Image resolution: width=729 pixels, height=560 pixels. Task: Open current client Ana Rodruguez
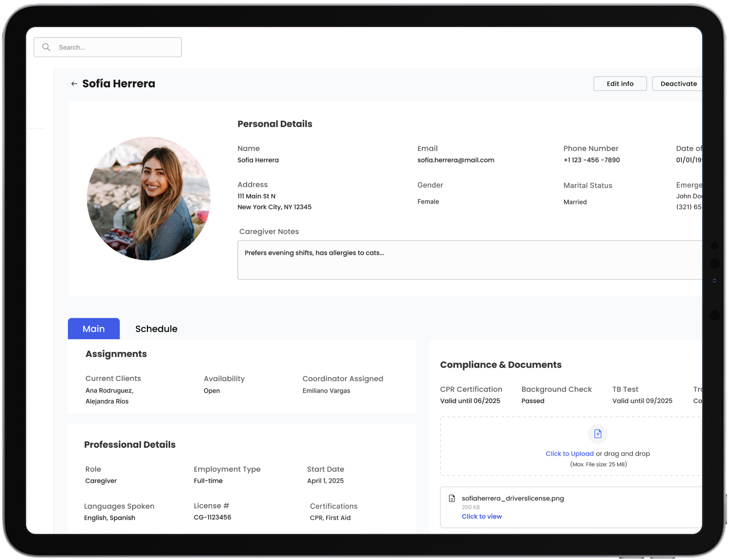pos(109,391)
